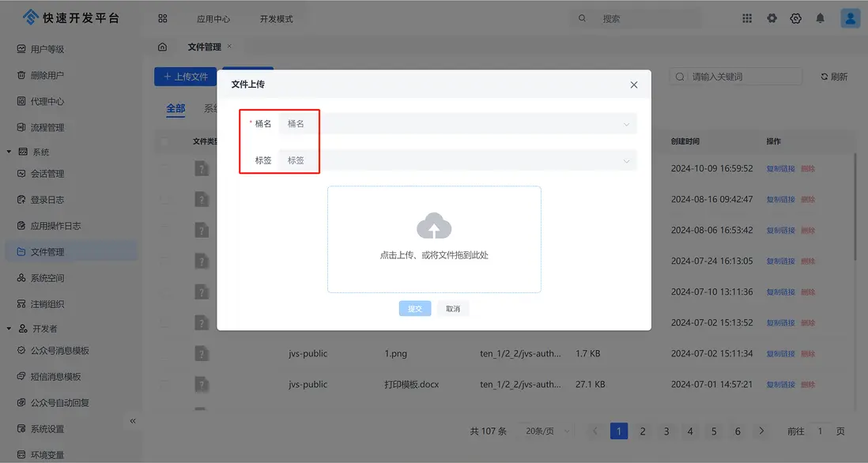Screen dimensions: 868x463
Task: Open the 20条/页 page size dropdown
Action: [545, 431]
